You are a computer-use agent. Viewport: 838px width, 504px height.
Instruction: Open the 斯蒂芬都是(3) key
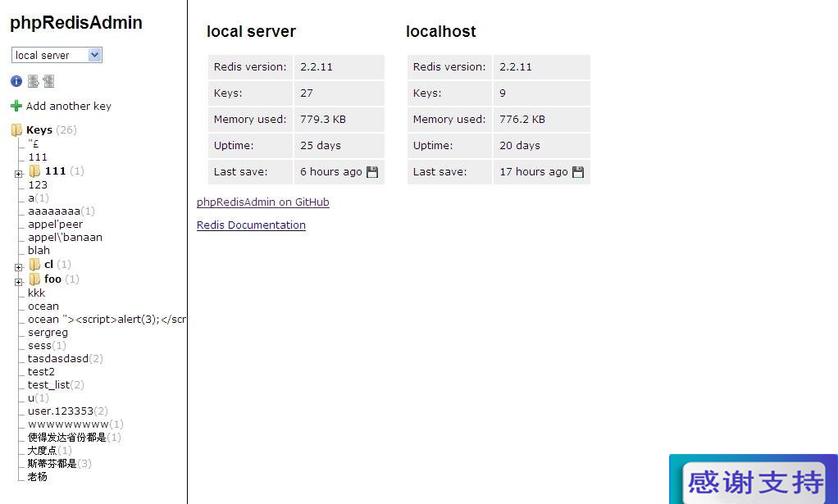(x=60, y=463)
